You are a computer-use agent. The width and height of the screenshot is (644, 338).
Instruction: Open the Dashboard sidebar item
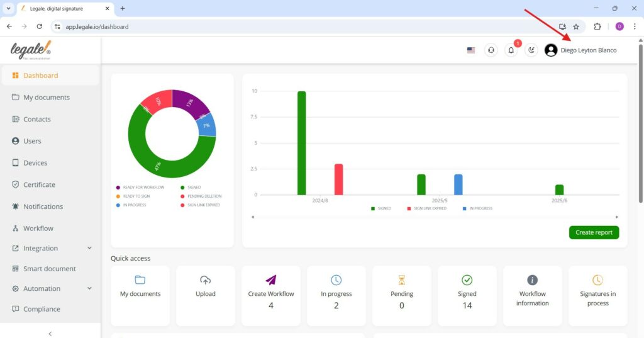click(50, 76)
